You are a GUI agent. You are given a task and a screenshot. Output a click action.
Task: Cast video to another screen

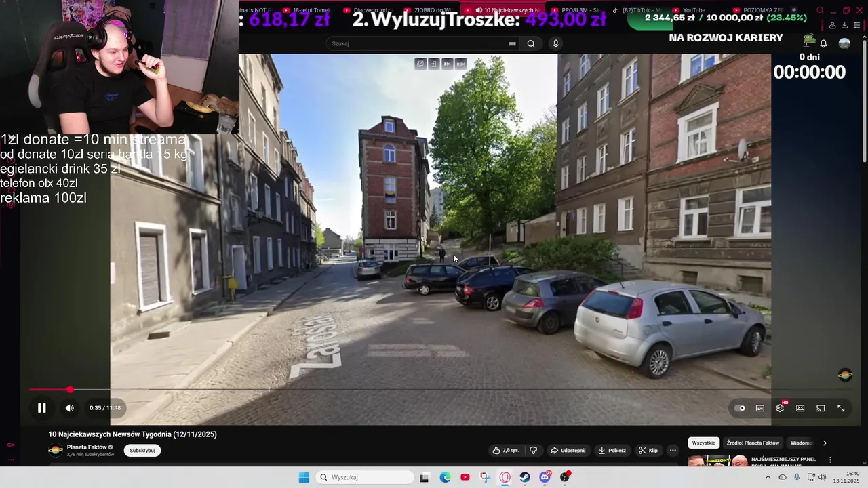point(821,408)
